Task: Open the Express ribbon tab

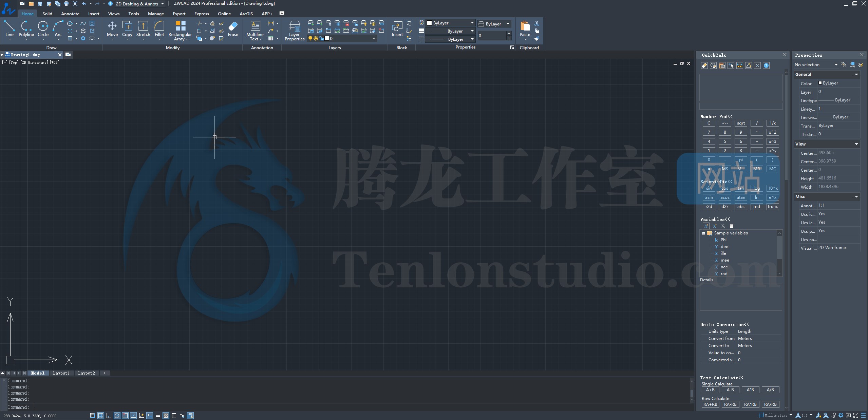Action: click(x=202, y=14)
